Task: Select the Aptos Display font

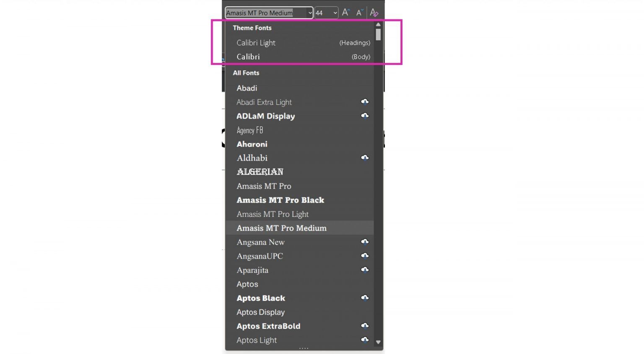Action: pos(260,312)
